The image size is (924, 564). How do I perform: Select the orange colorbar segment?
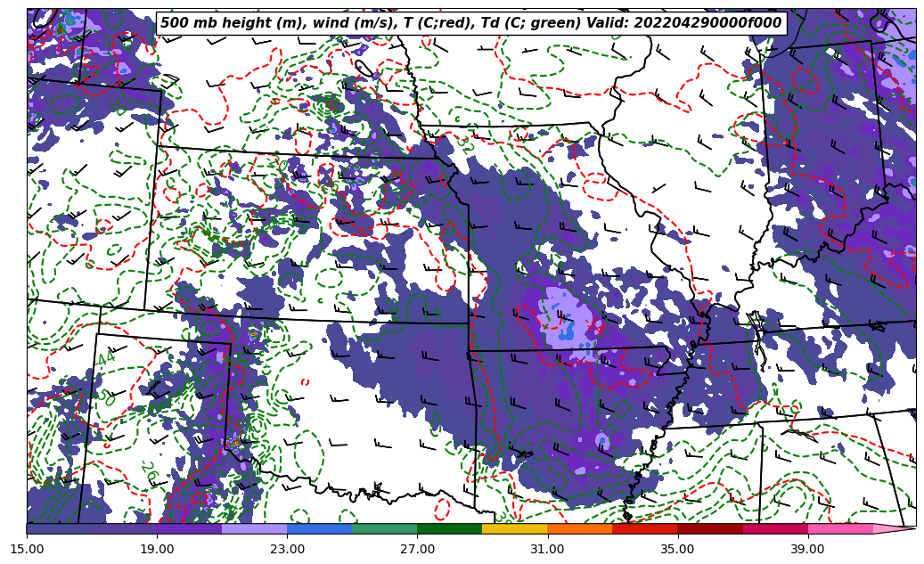click(x=579, y=528)
